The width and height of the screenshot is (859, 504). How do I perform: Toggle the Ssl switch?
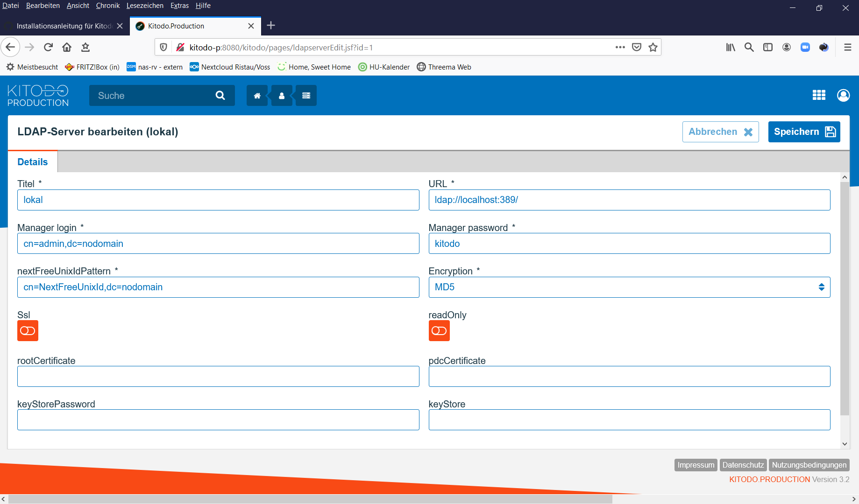(x=28, y=331)
